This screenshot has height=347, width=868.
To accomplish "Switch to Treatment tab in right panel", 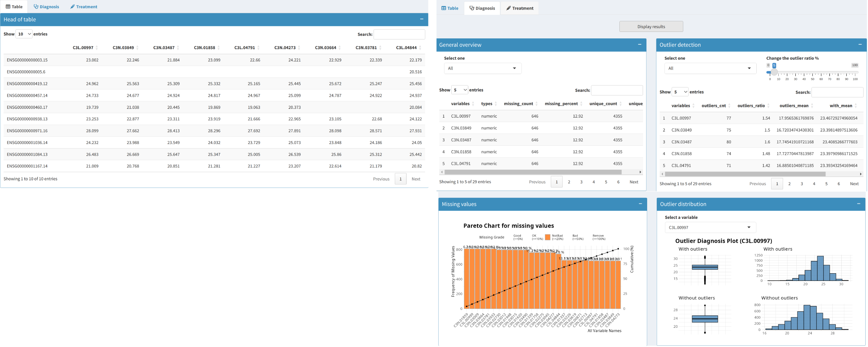I will (520, 8).
